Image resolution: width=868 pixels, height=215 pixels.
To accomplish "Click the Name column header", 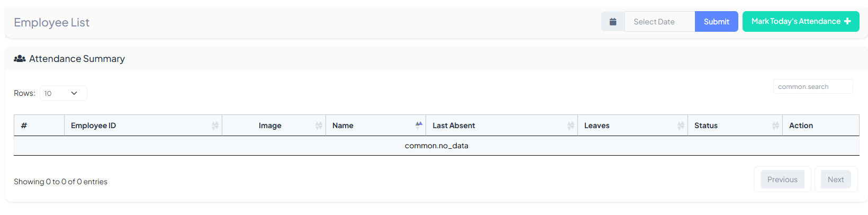I will coord(343,126).
